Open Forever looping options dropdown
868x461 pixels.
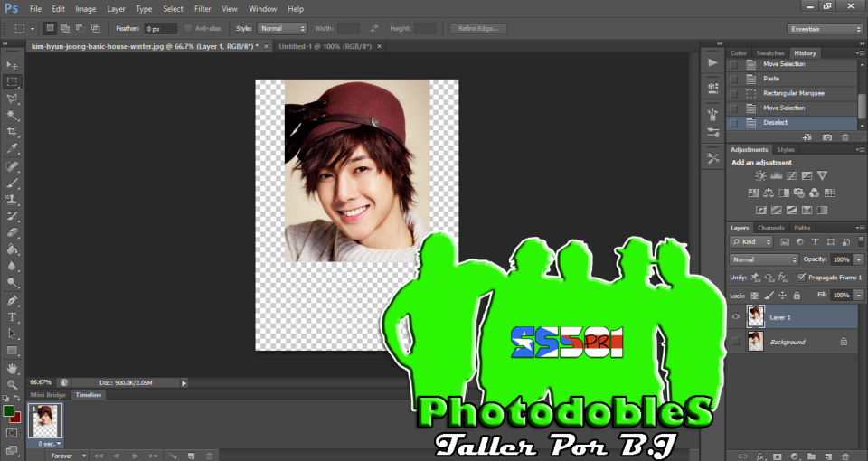click(67, 456)
